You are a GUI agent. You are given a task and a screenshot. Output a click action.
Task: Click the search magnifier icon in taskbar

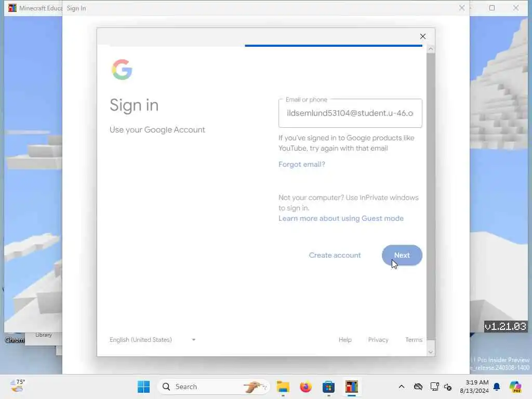tap(166, 387)
